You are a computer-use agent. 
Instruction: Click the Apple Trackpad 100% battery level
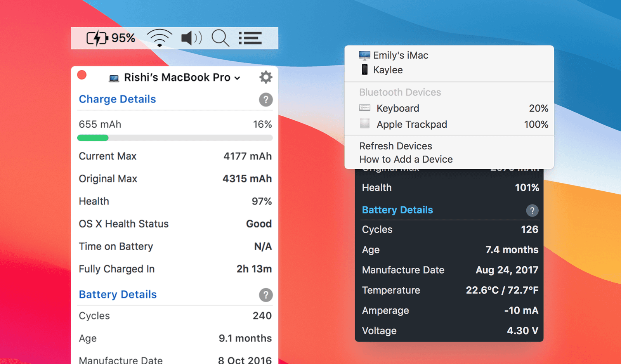[x=536, y=125]
